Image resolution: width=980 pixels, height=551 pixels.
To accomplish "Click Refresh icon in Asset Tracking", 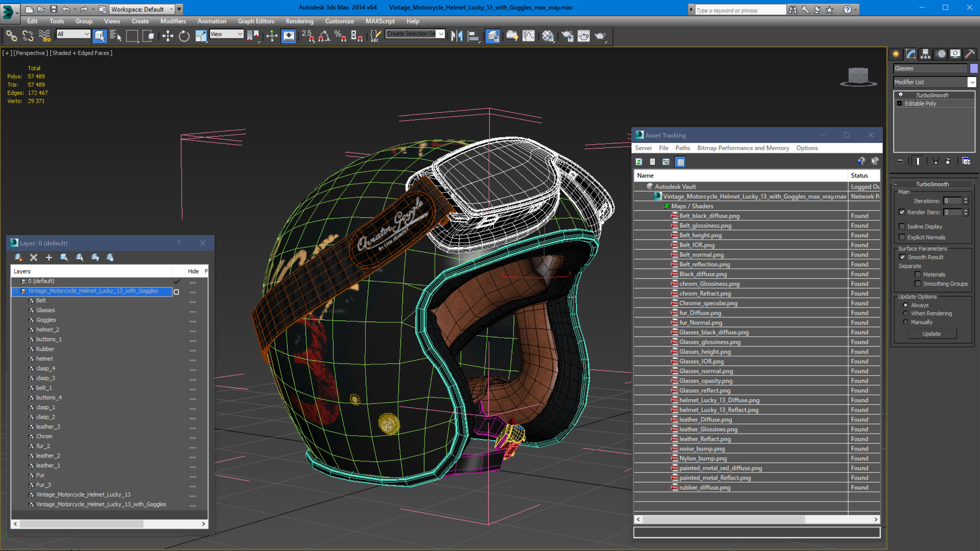I will (x=639, y=162).
